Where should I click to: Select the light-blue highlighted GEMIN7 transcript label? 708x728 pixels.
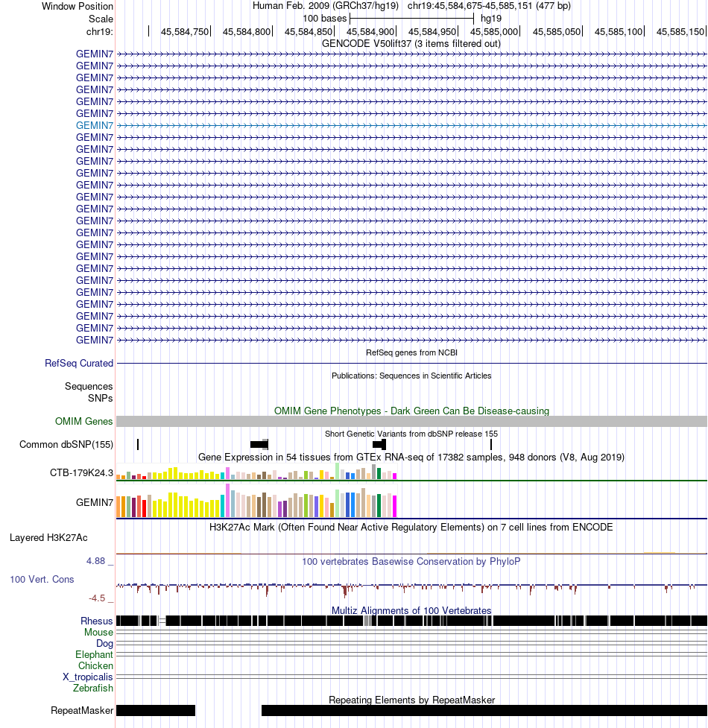(x=94, y=125)
